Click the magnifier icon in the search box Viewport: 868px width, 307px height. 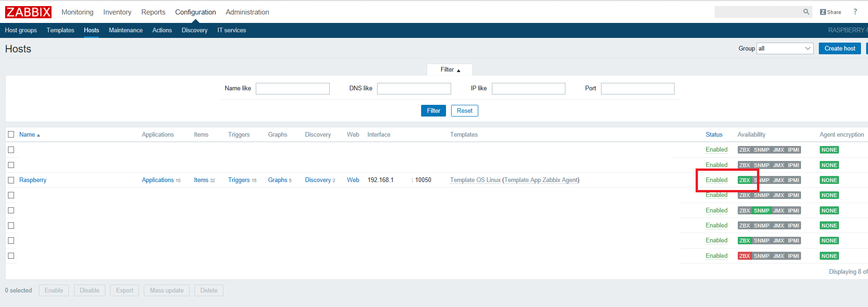point(806,12)
